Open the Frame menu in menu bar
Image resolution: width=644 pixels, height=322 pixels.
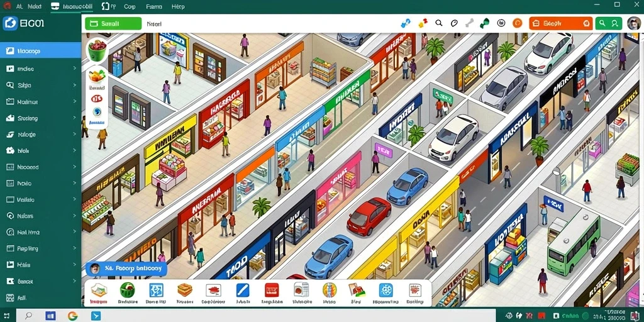[153, 6]
